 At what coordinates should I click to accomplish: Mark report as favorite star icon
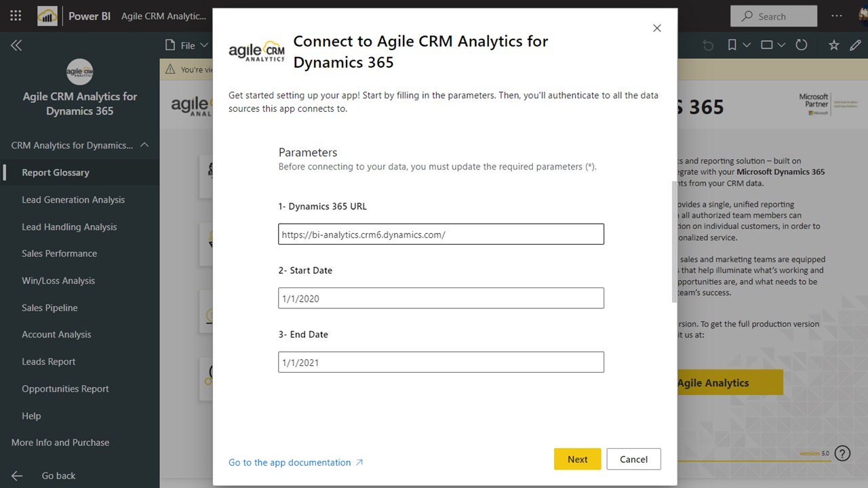[x=834, y=45]
